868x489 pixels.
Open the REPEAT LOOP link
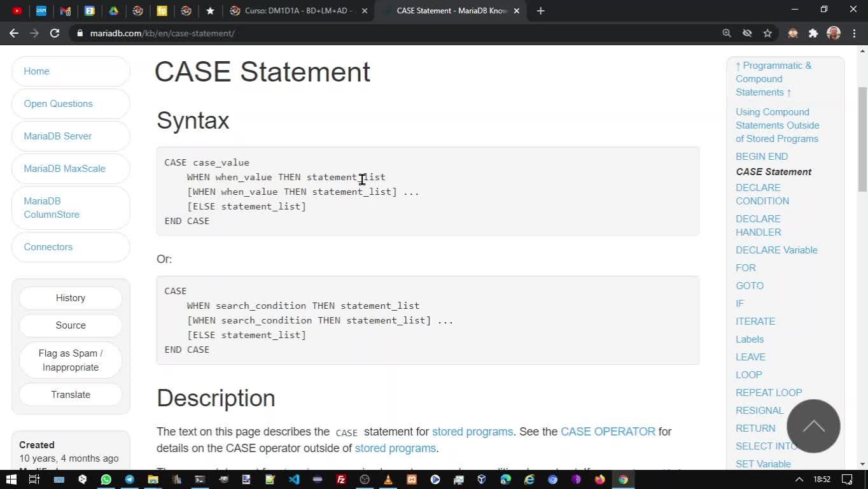[769, 393]
